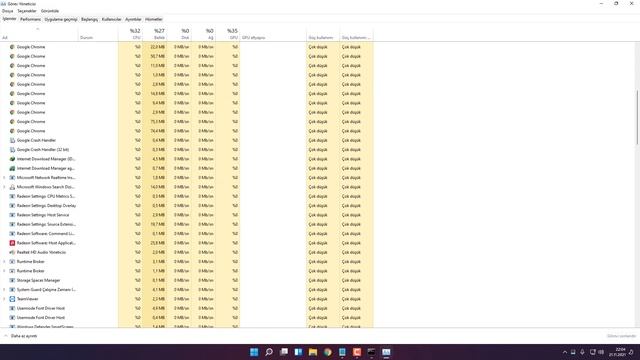640x360 pixels.
Task: Click the vertical scrollbar thumb
Action: coord(637,117)
